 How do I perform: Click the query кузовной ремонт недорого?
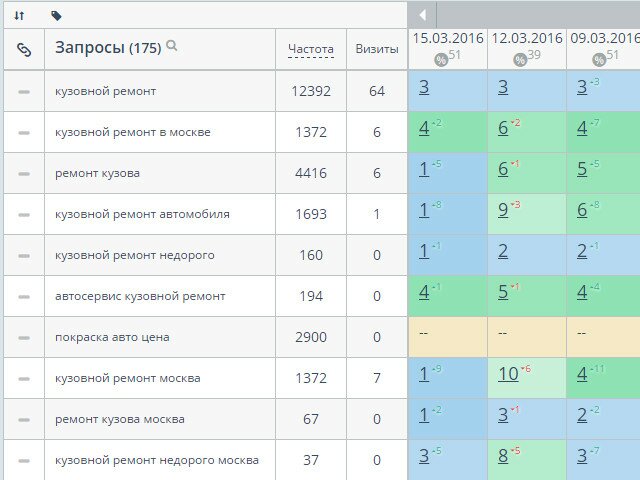pyautogui.click(x=135, y=256)
